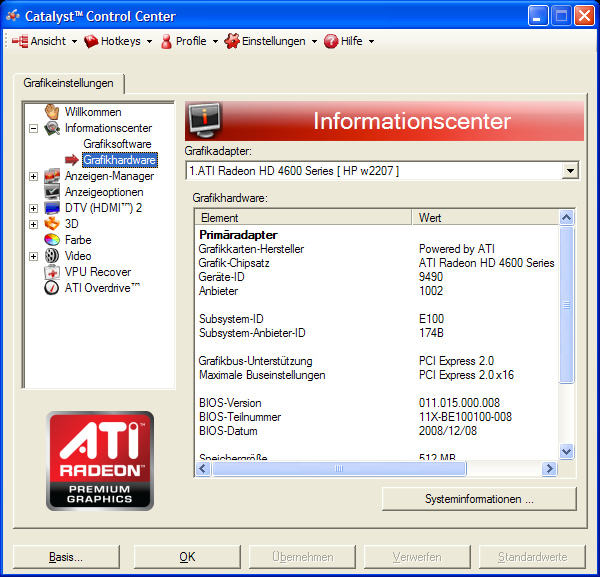Expand the 3D tree node
This screenshot has width=600, height=577.
[x=33, y=224]
